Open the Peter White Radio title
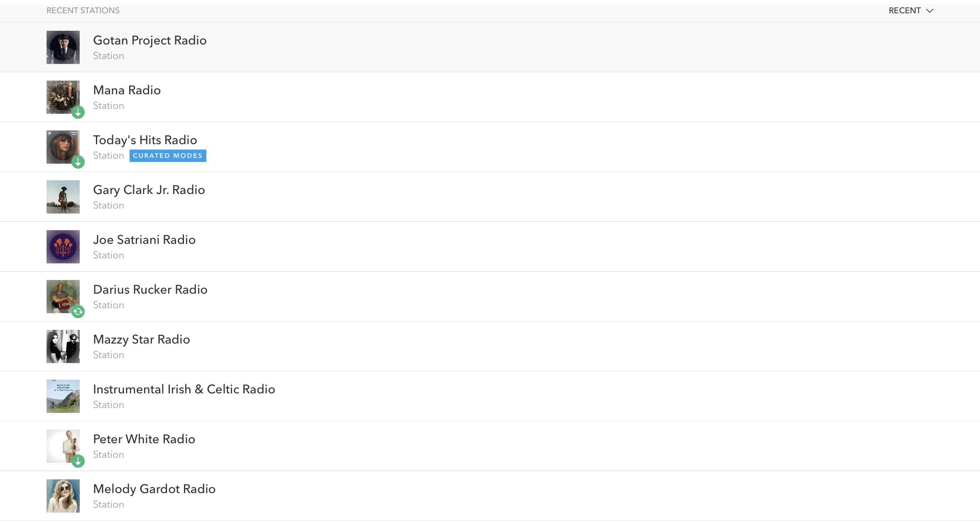This screenshot has width=980, height=523. [144, 439]
